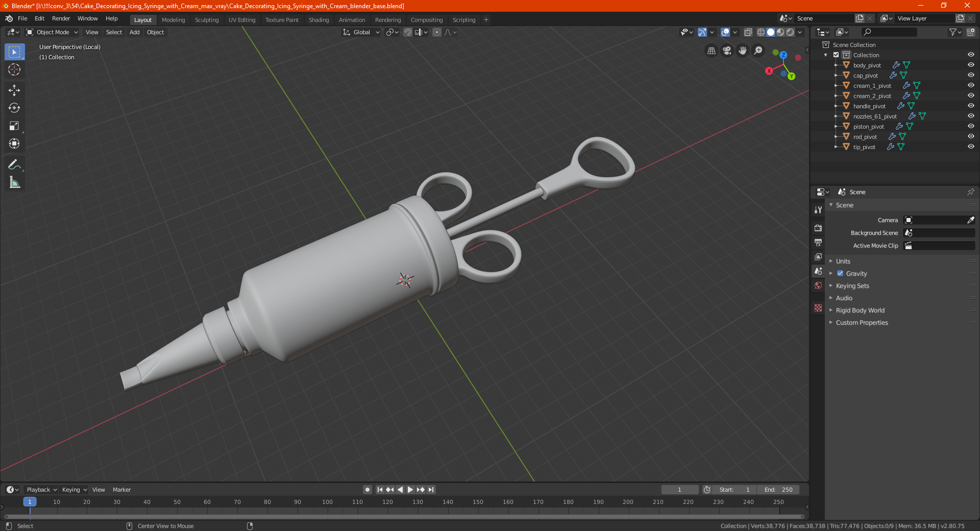Open the viewport Add menu
Image resolution: width=980 pixels, height=531 pixels.
tap(134, 32)
